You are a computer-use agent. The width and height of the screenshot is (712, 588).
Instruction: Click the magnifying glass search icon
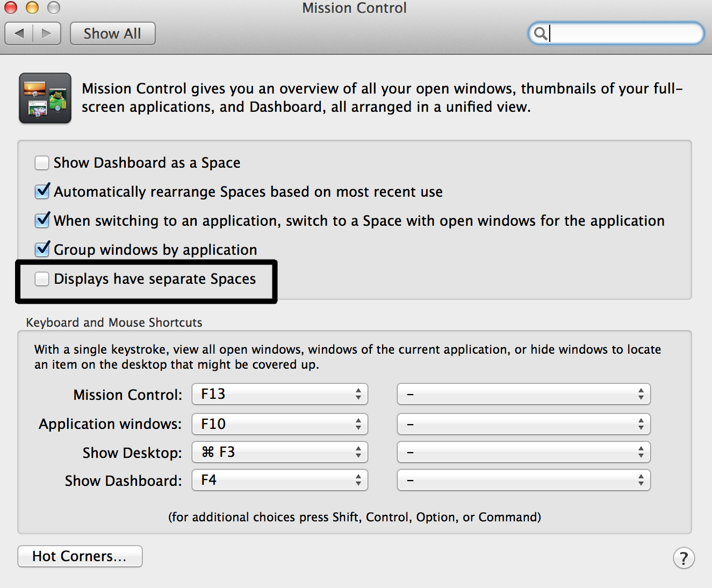(541, 33)
